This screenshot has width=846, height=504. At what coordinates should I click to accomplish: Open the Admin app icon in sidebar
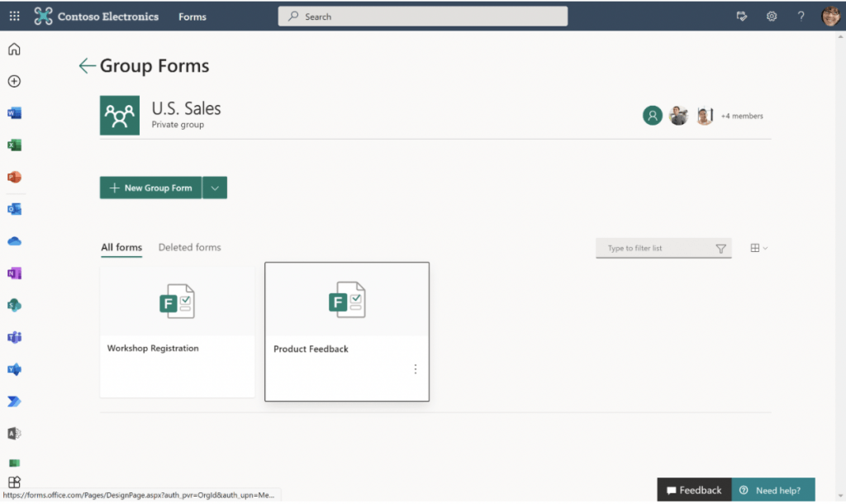tap(15, 433)
